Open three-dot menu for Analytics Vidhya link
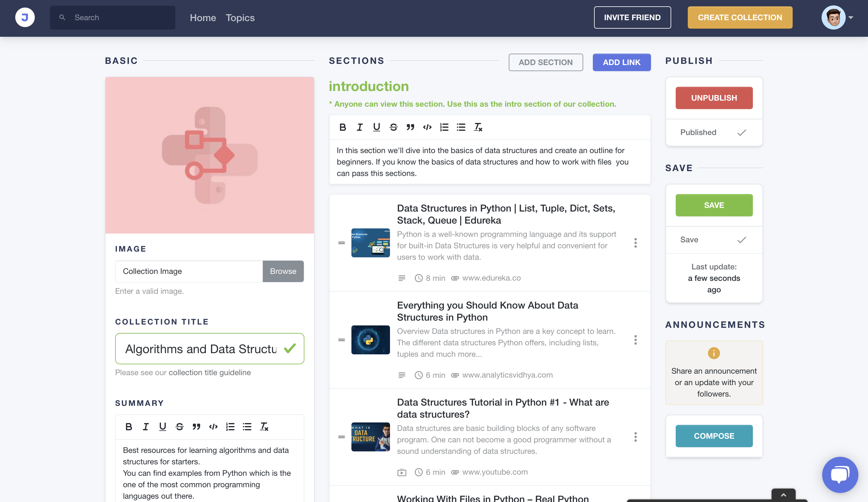Screen dimensions: 868x502 point(636,340)
